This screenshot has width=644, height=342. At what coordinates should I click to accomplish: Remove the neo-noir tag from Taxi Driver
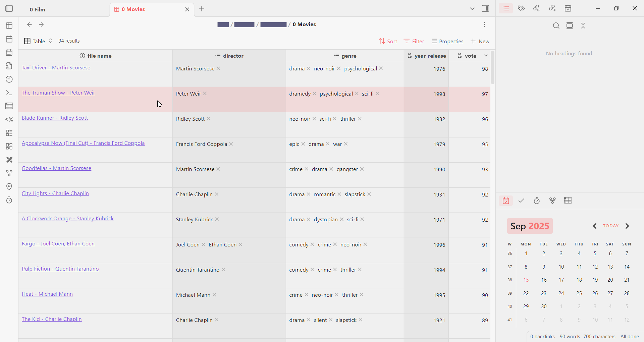coord(339,69)
